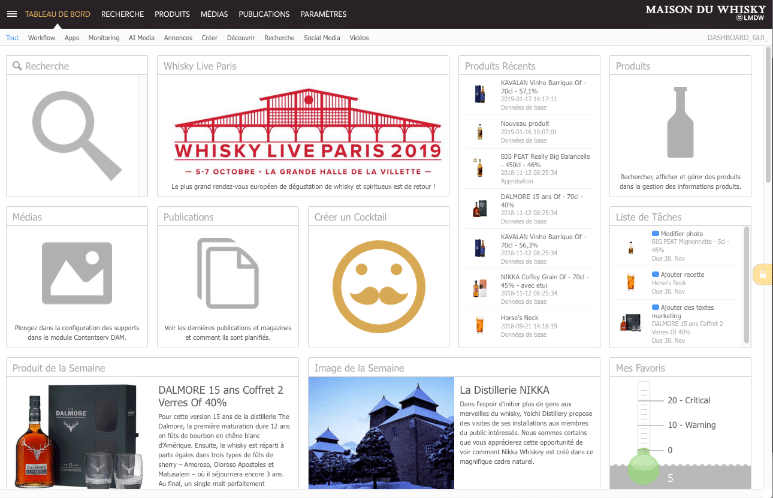This screenshot has width=773, height=498.
Task: Switch to the Annonces tab
Action: coord(178,37)
